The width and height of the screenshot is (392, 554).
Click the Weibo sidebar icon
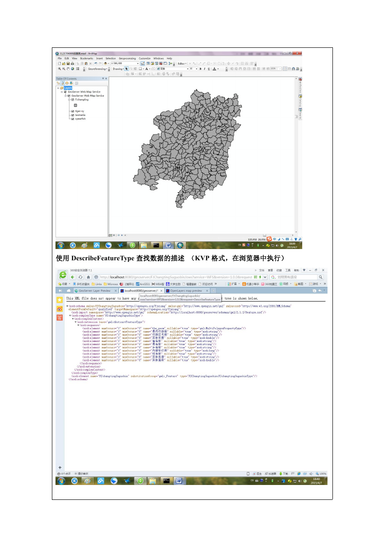60,309
